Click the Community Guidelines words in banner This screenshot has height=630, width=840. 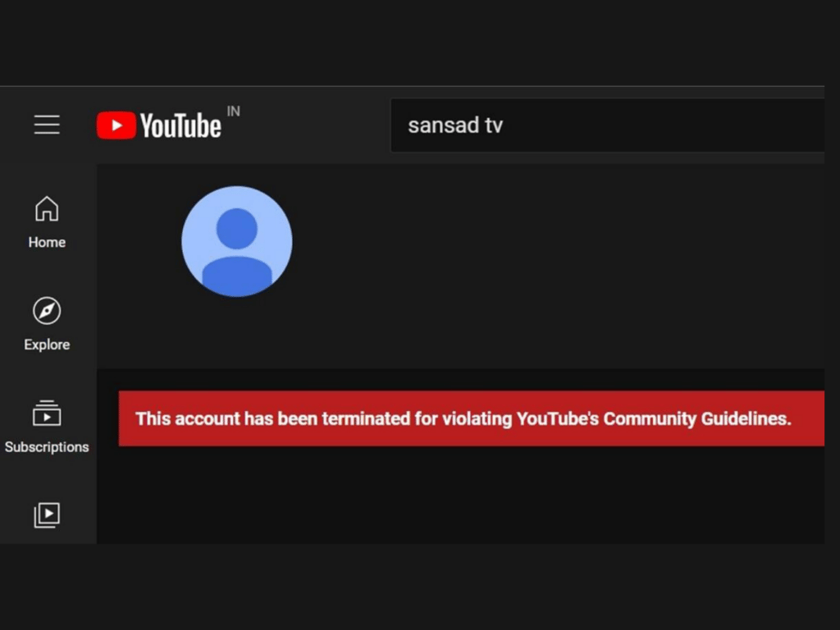pyautogui.click(x=697, y=418)
